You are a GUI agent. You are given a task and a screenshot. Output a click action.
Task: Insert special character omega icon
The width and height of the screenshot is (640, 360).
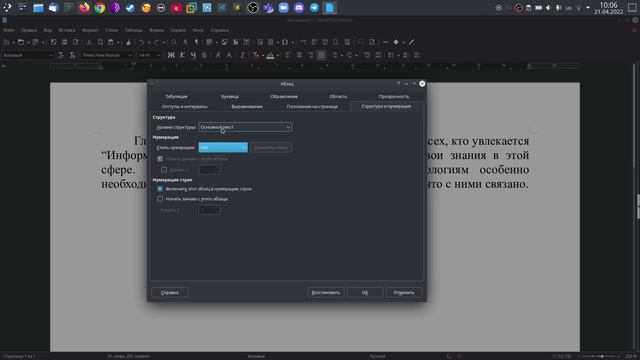pyautogui.click(x=285, y=42)
